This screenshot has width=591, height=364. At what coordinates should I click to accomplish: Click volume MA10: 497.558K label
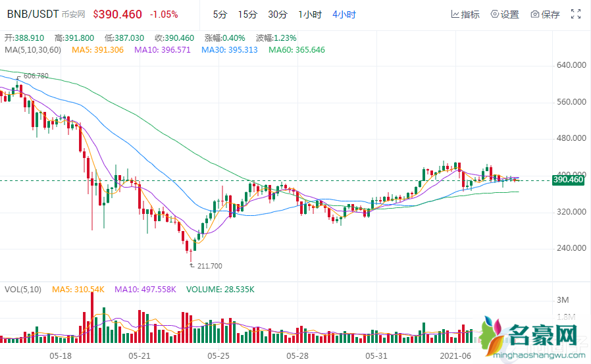145,290
